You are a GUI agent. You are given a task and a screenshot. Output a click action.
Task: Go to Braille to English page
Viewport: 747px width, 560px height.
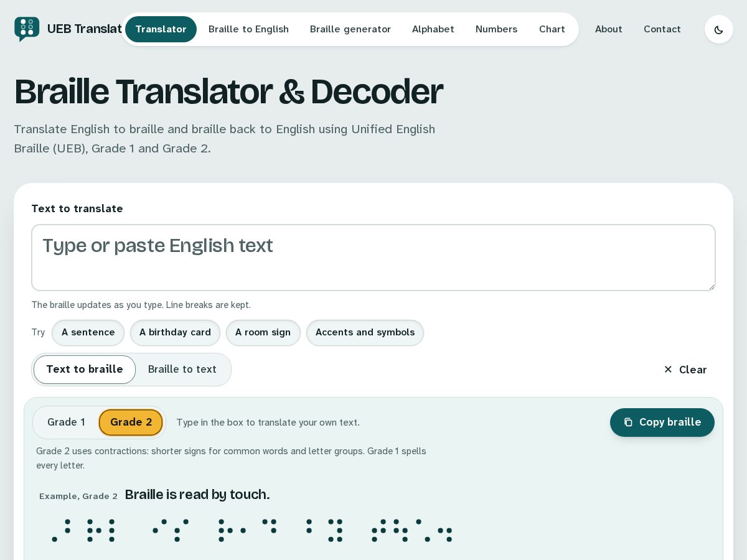pos(248,29)
